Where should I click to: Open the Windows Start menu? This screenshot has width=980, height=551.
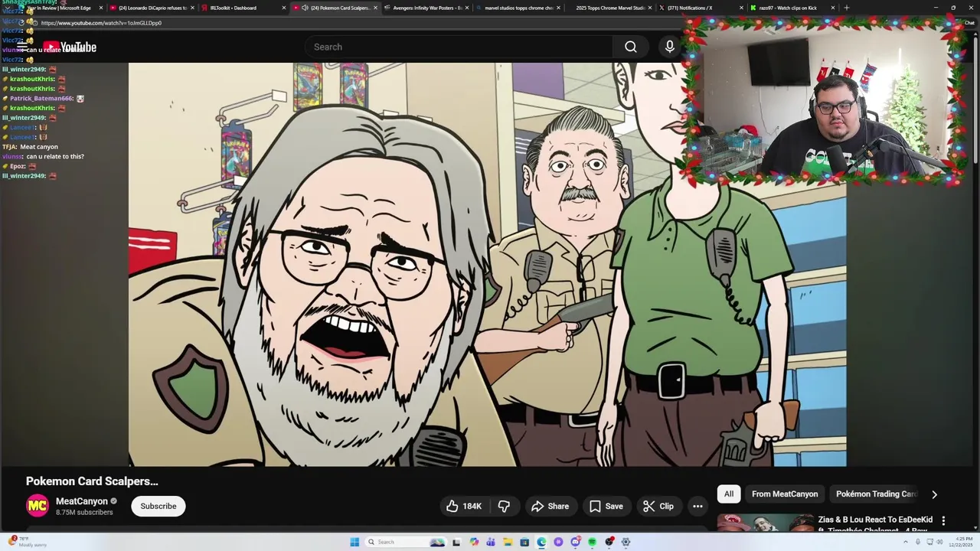point(354,542)
